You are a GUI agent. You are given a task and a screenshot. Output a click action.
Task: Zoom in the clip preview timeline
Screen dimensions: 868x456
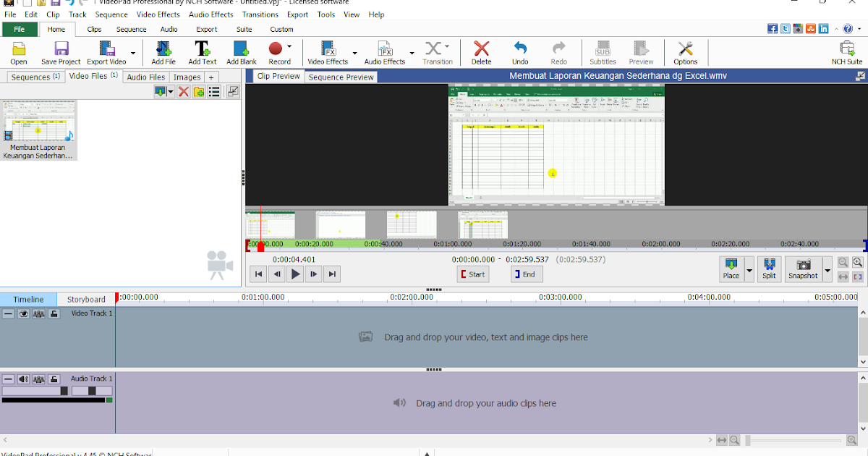click(x=858, y=262)
